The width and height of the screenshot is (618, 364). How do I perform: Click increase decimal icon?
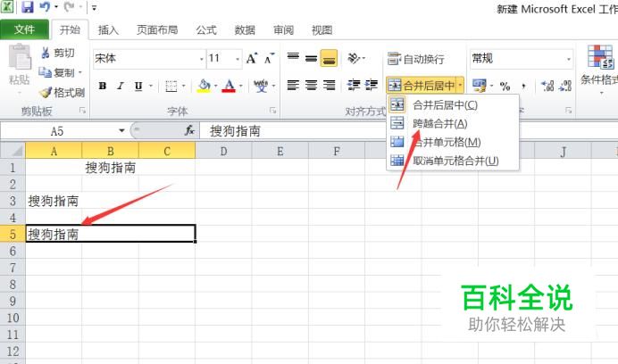(547, 86)
